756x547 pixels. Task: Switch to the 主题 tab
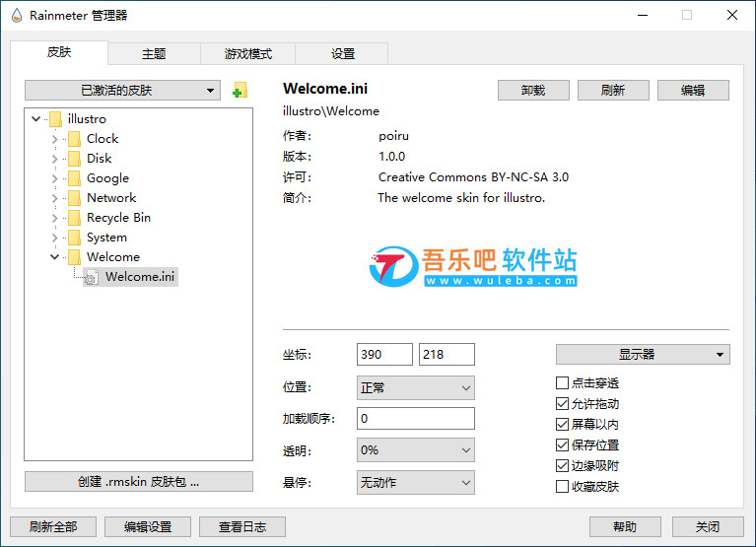[154, 54]
